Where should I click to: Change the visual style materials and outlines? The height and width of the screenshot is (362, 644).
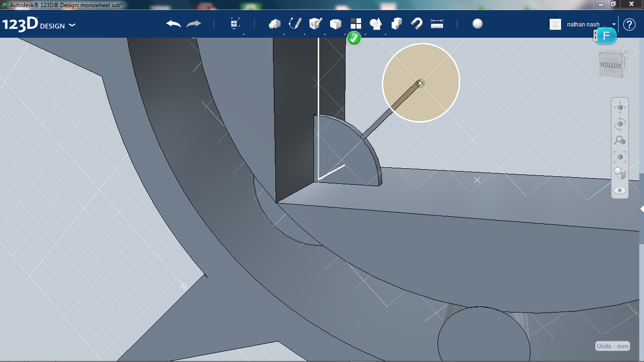619,173
